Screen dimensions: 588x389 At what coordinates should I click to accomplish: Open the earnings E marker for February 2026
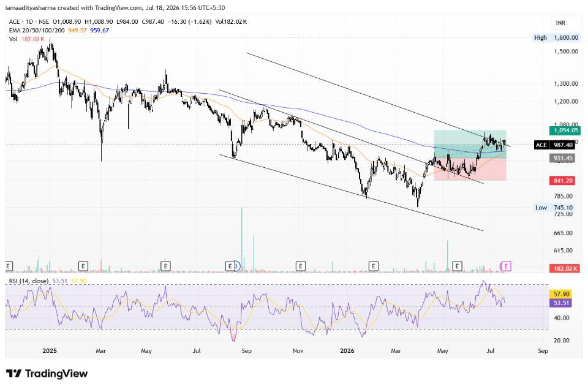click(373, 266)
